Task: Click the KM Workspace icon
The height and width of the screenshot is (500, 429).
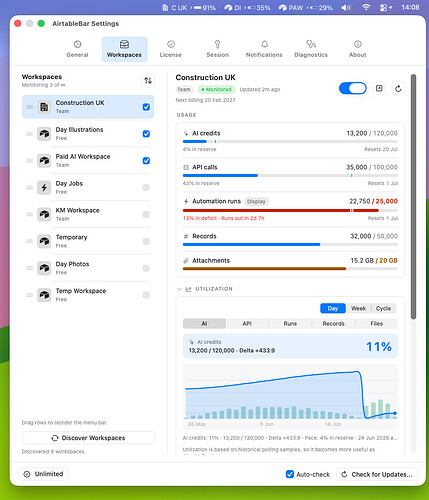Action: click(x=44, y=214)
